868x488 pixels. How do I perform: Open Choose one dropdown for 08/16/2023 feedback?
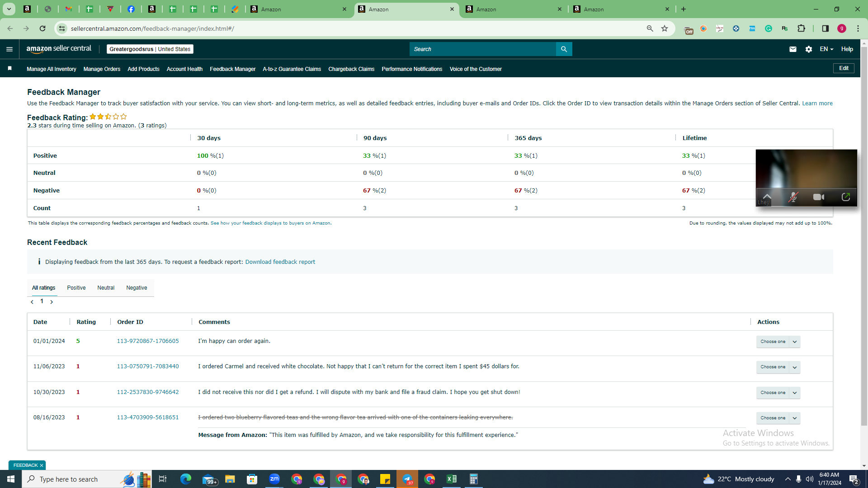[x=778, y=418]
